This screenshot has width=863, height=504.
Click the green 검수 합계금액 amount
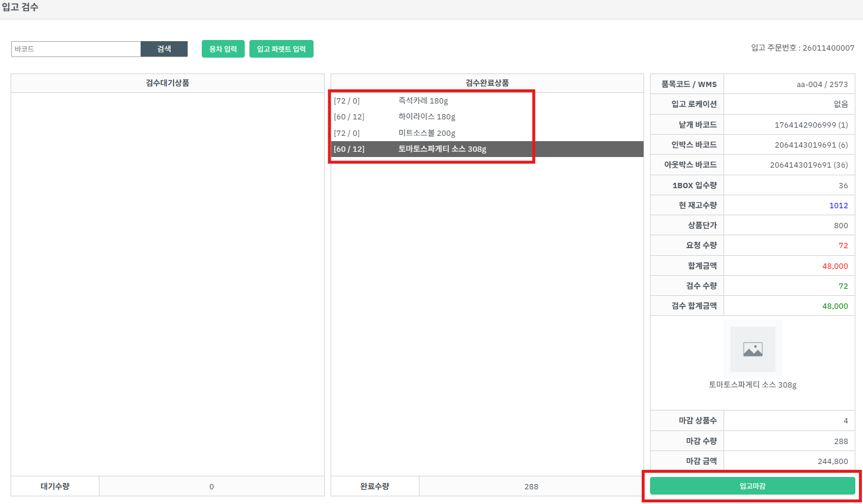[x=835, y=306]
